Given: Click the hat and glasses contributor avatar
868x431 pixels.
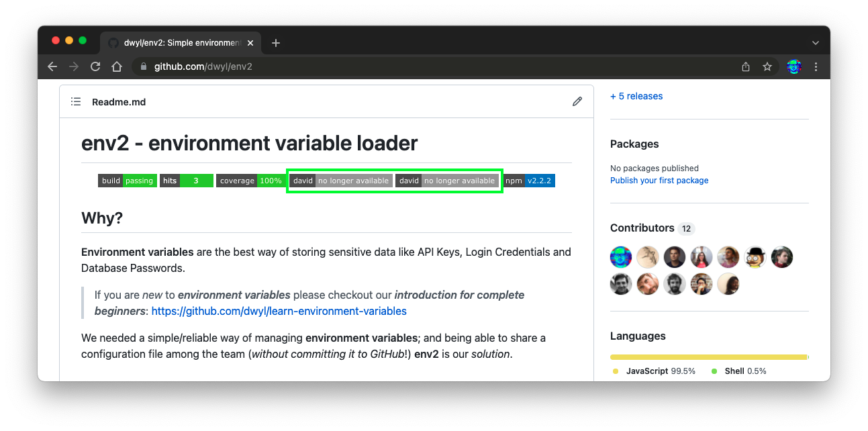Looking at the screenshot, I should tap(755, 257).
